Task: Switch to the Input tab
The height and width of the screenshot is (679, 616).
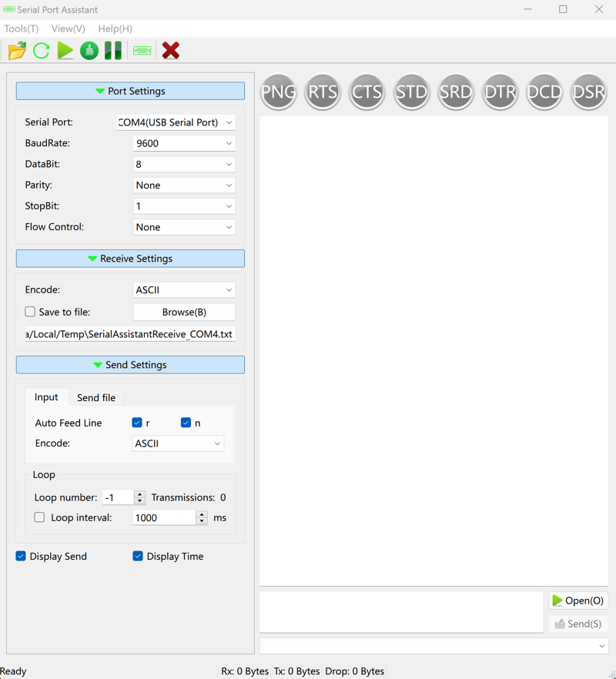Action: [46, 397]
